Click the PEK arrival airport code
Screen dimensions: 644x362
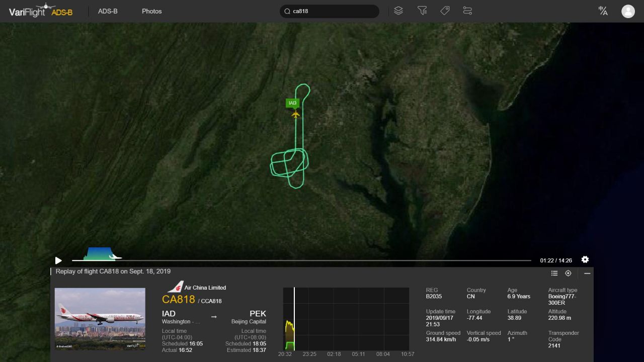(x=258, y=314)
